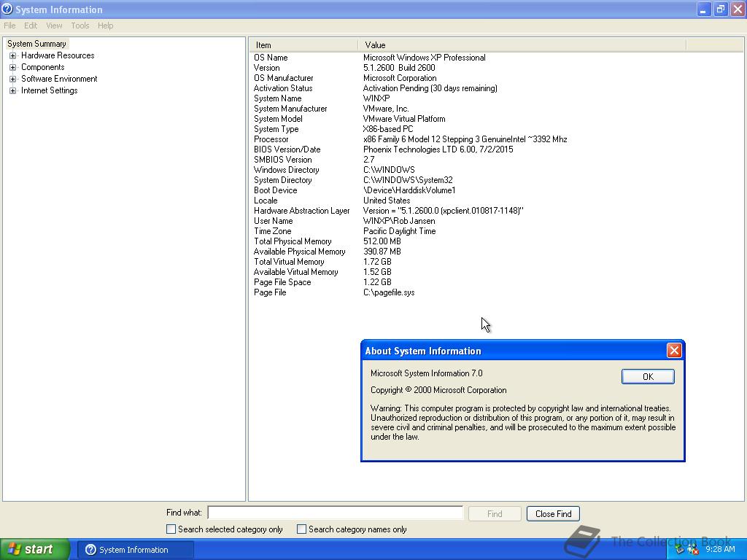Click the System Information help icon in title bar

click(7, 9)
